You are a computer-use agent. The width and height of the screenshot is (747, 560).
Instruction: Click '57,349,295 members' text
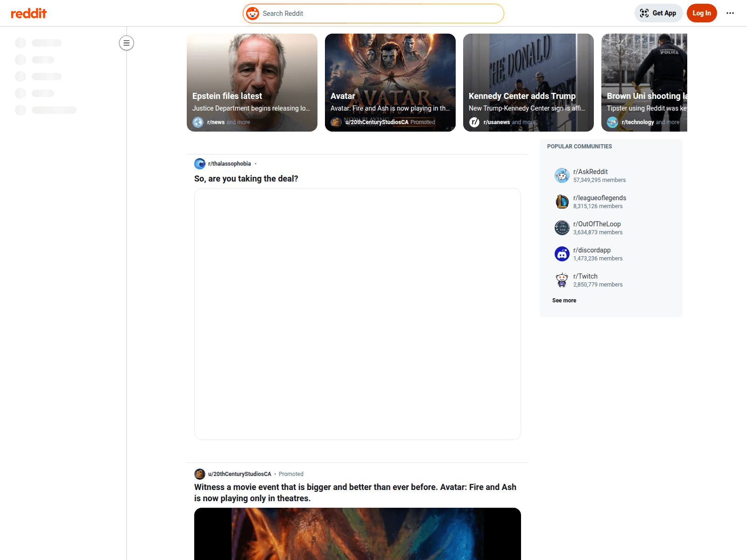pyautogui.click(x=599, y=180)
